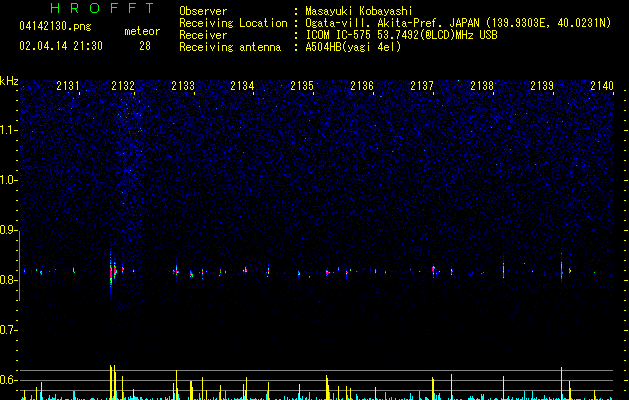
Task: Click the 2136 time marker
Action: click(x=362, y=86)
